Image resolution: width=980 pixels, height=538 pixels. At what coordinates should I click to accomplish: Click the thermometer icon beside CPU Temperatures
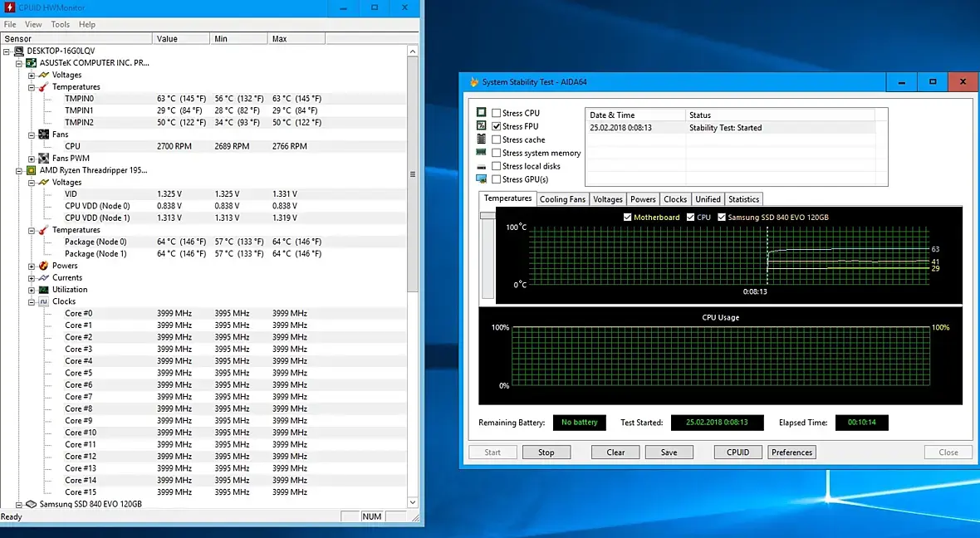tap(44, 230)
